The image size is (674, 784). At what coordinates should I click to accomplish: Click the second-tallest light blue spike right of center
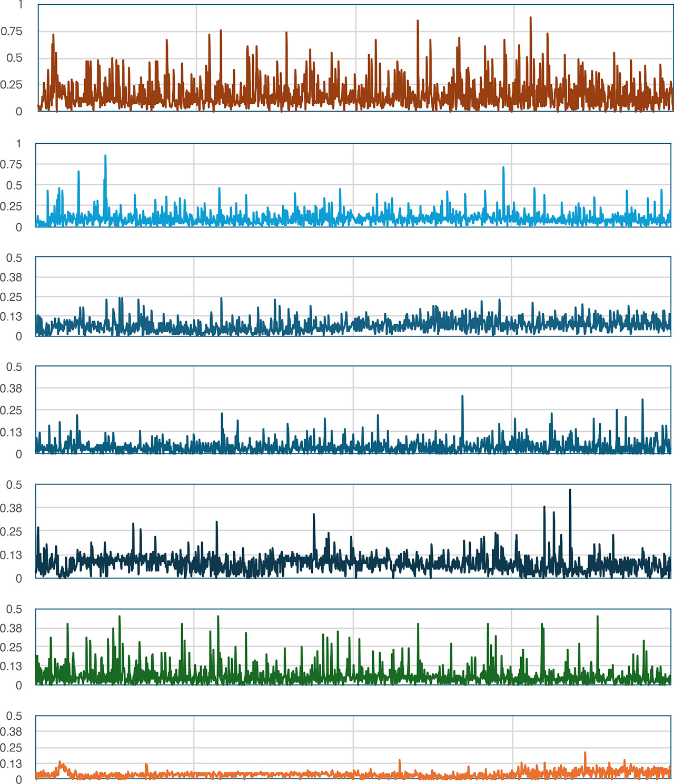[x=503, y=168]
